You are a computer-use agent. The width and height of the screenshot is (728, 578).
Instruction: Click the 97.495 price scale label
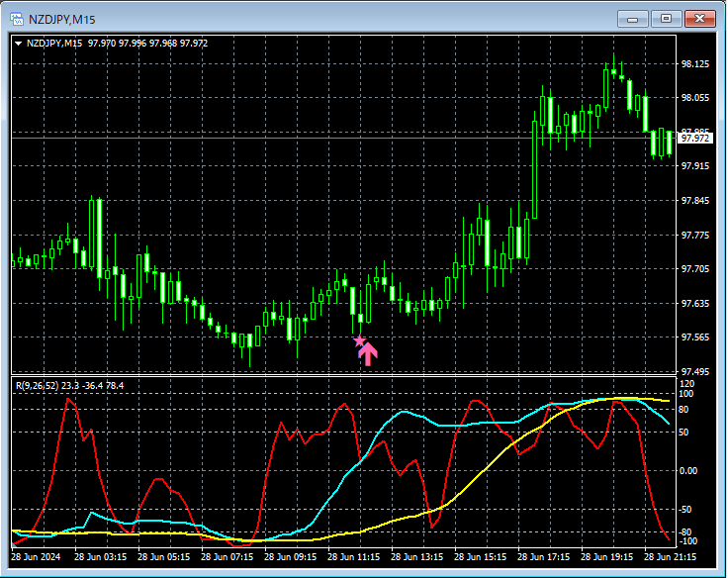[x=695, y=372]
